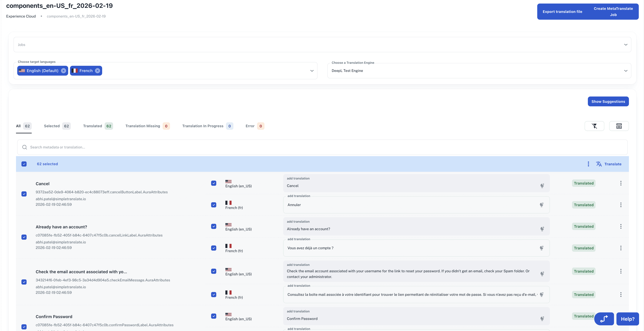Image resolution: width=644 pixels, height=331 pixels.
Task: Click suggestion icon in Check the email English field
Action: (x=542, y=274)
